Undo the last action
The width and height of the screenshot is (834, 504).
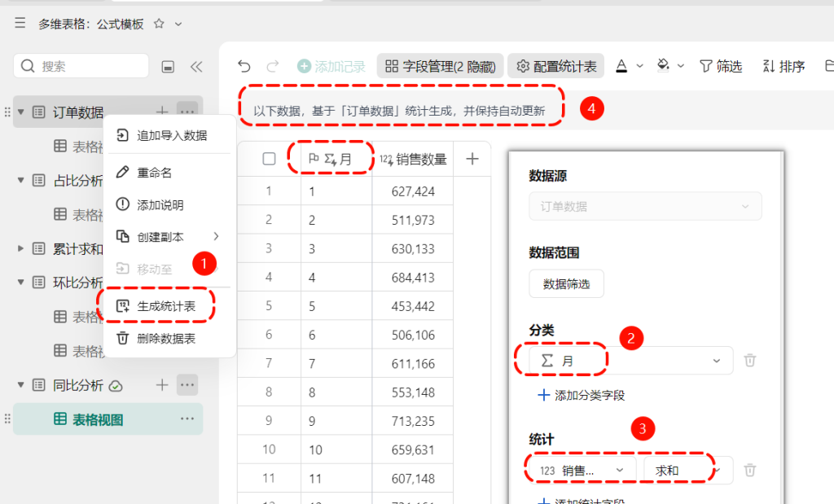click(244, 66)
